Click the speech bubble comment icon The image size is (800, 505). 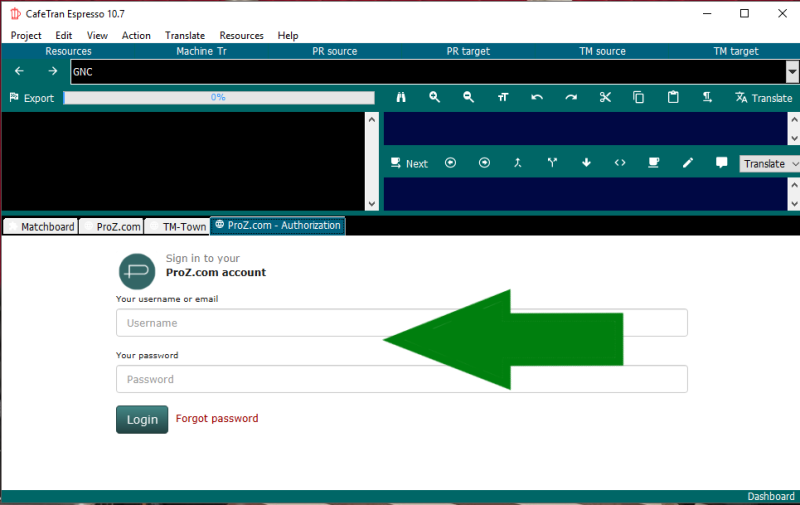tap(721, 163)
